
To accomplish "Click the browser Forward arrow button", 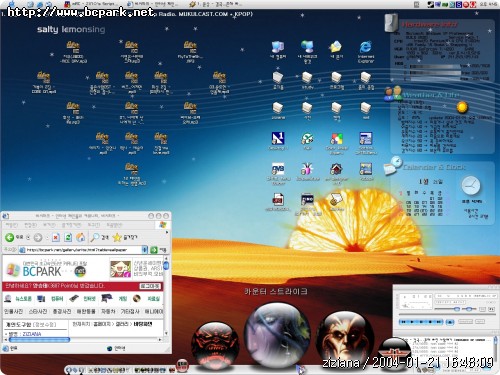I will tap(38, 237).
